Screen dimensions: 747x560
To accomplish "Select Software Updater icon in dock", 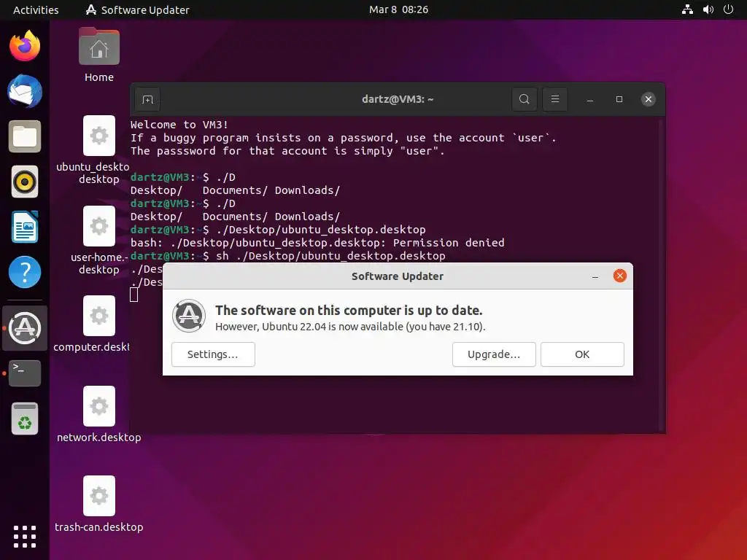I will 25,328.
